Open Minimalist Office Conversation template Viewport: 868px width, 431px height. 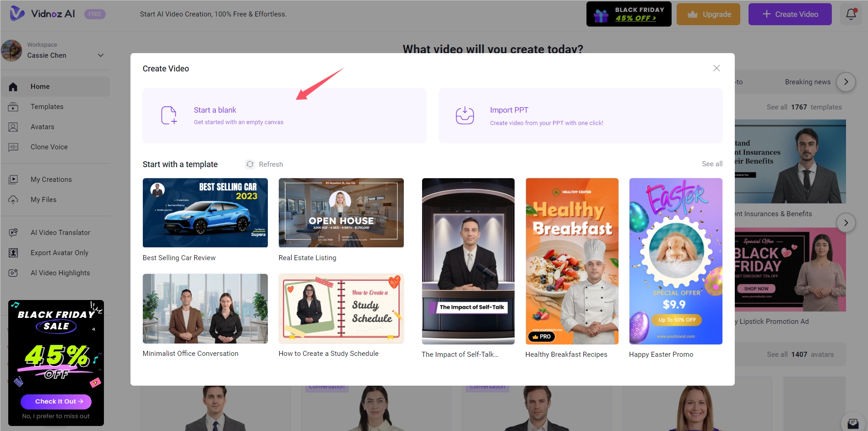pos(205,309)
